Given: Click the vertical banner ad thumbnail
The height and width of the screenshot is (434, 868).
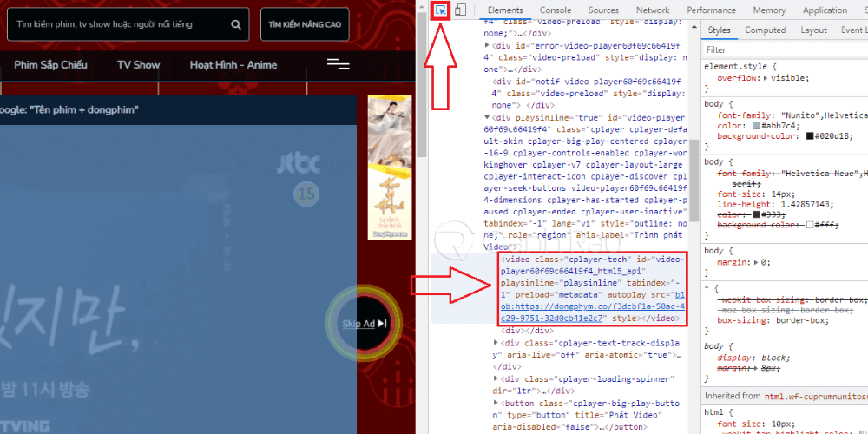Looking at the screenshot, I should tap(390, 168).
